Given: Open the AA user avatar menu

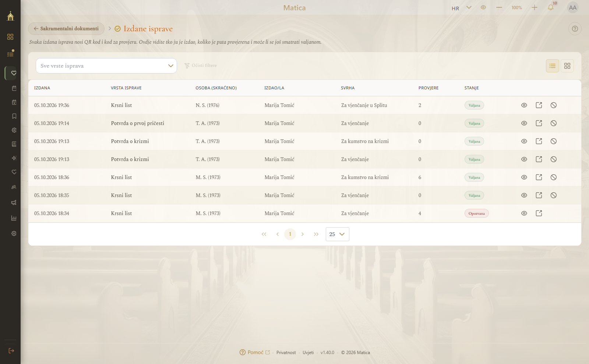Looking at the screenshot, I should click(x=573, y=7).
